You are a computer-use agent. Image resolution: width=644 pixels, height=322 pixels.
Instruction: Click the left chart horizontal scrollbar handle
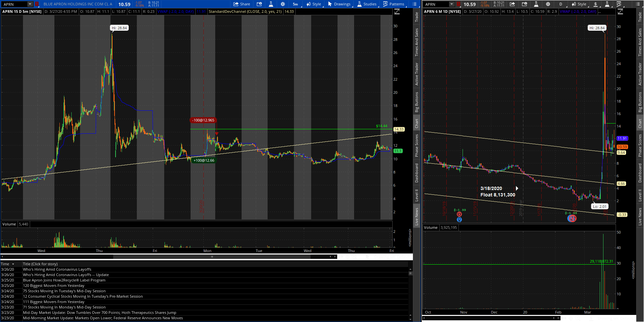[212, 257]
